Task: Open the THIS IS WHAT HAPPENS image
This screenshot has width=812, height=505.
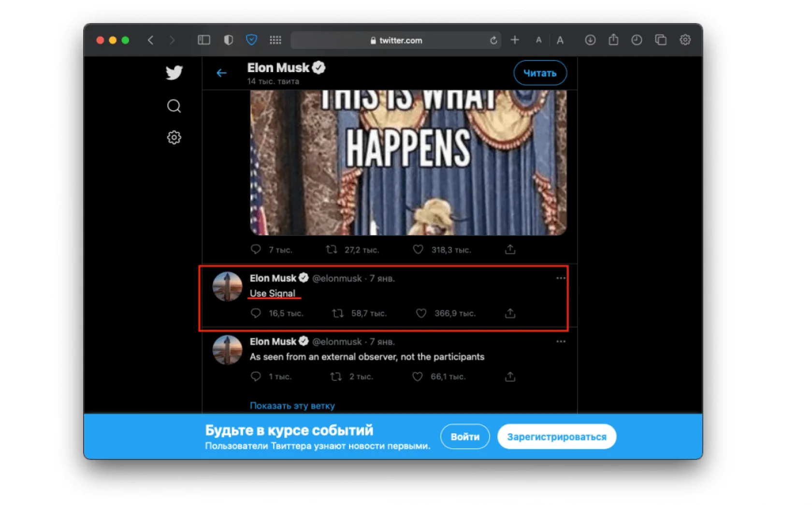Action: [x=408, y=163]
